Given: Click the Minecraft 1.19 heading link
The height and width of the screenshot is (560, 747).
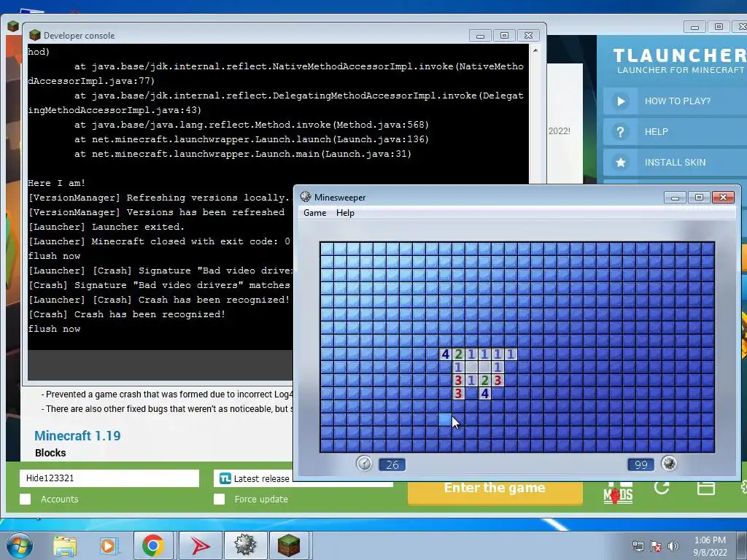Looking at the screenshot, I should pyautogui.click(x=77, y=436).
